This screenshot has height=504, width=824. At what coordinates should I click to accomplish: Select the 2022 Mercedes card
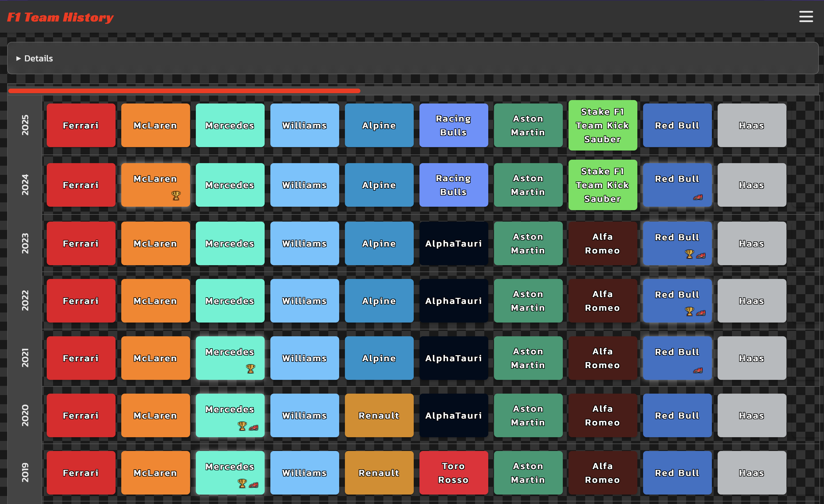pyautogui.click(x=230, y=301)
